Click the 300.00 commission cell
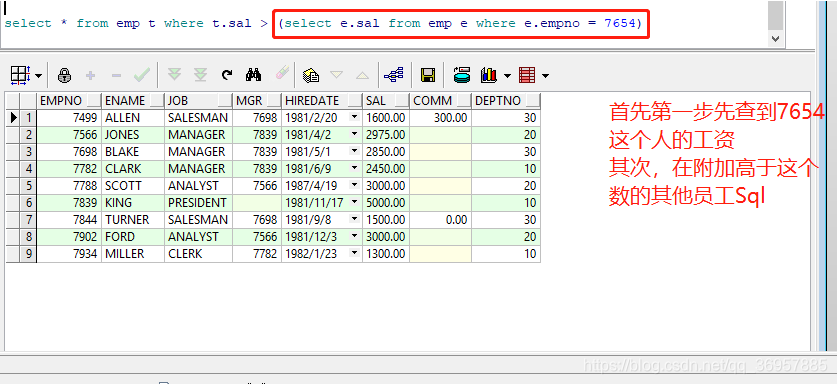This screenshot has width=837, height=384. [x=440, y=117]
